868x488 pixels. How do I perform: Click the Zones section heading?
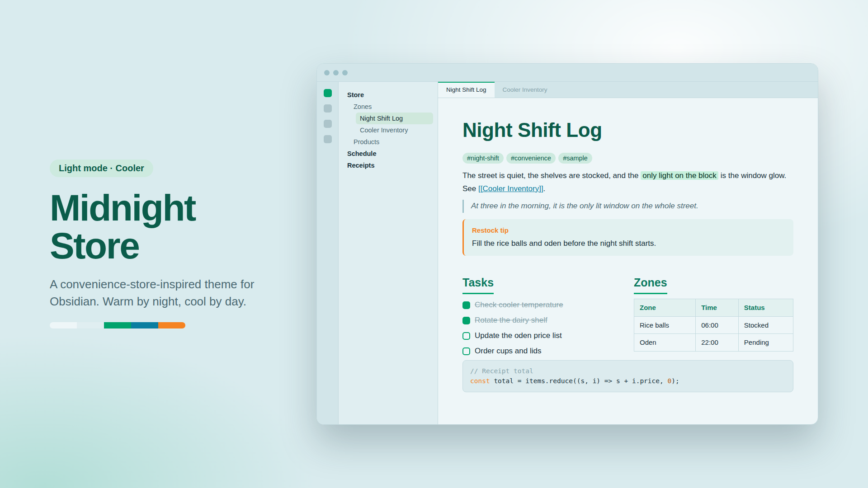point(650,283)
